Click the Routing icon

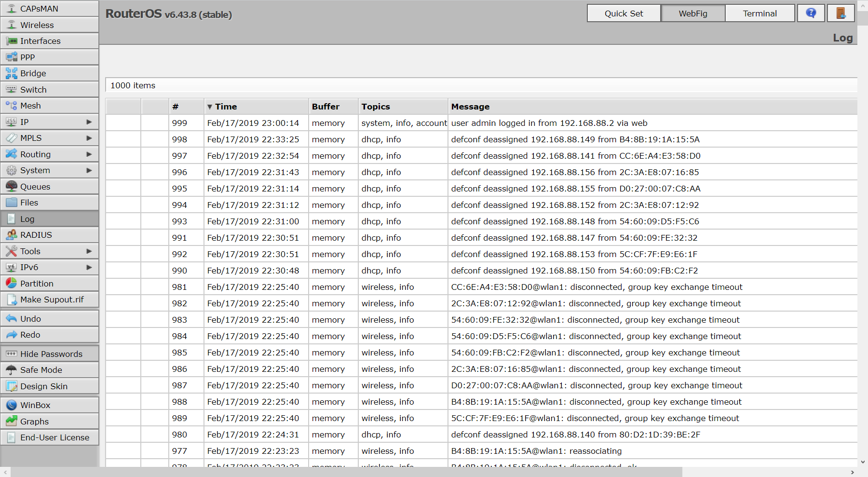12,154
